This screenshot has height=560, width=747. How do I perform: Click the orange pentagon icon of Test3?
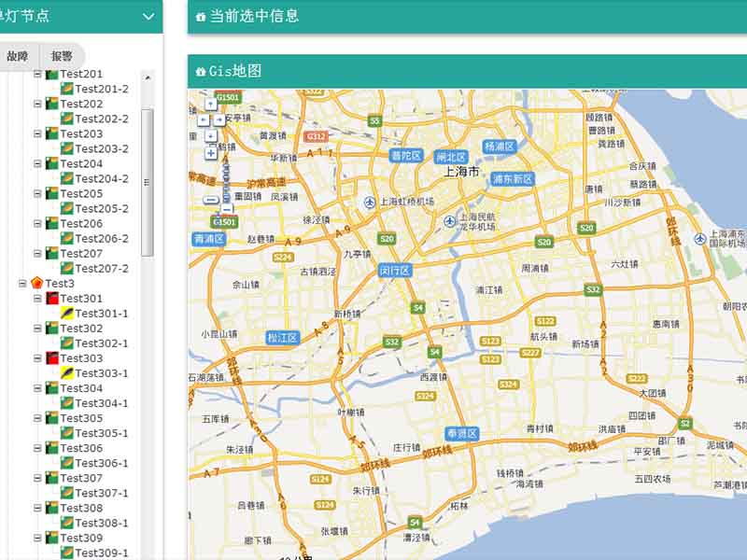[36, 284]
